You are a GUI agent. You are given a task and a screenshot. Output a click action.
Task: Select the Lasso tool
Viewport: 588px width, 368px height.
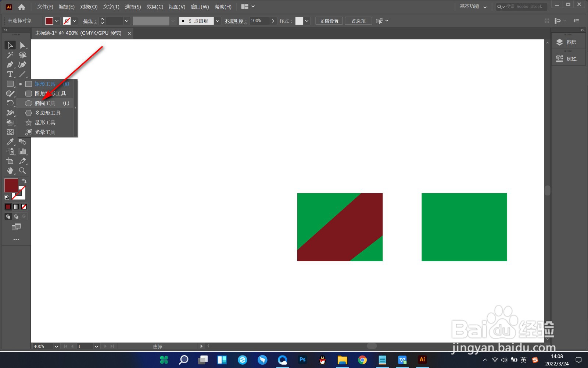(23, 55)
